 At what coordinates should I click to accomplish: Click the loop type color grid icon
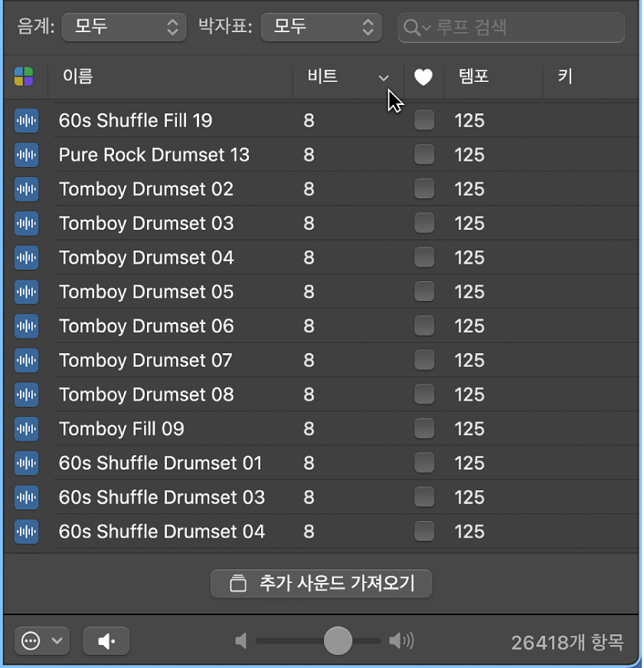(x=24, y=77)
